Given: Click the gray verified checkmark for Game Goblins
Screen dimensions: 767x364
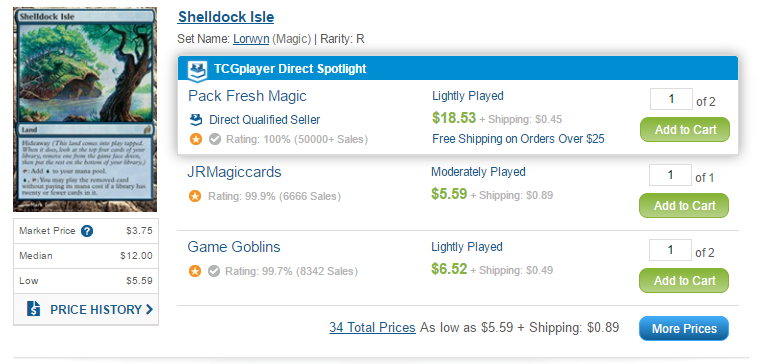Looking at the screenshot, I should point(214,271).
